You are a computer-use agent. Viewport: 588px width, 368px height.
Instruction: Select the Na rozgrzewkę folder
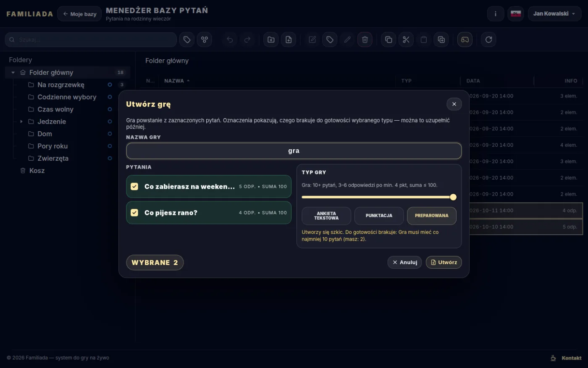(x=61, y=85)
